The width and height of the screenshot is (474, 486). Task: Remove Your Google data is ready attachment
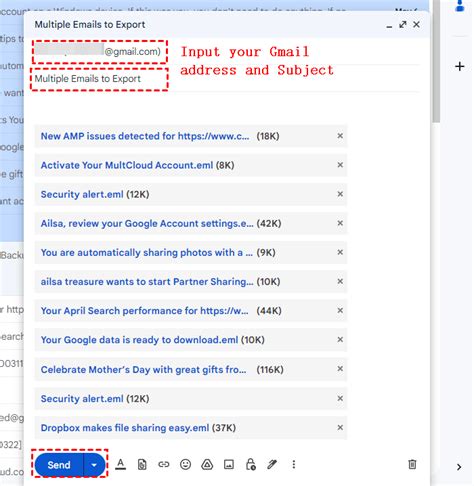point(340,339)
